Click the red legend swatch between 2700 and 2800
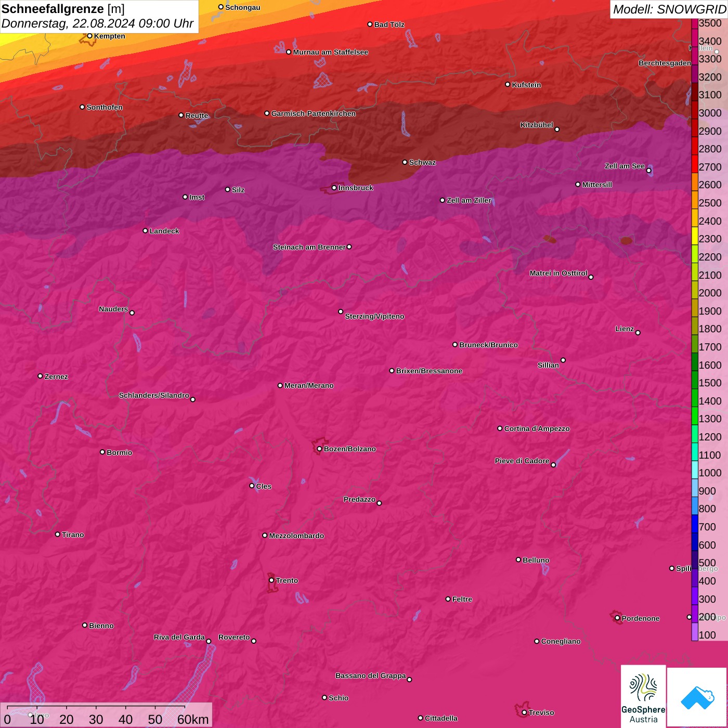The height and width of the screenshot is (728, 728). point(695,163)
